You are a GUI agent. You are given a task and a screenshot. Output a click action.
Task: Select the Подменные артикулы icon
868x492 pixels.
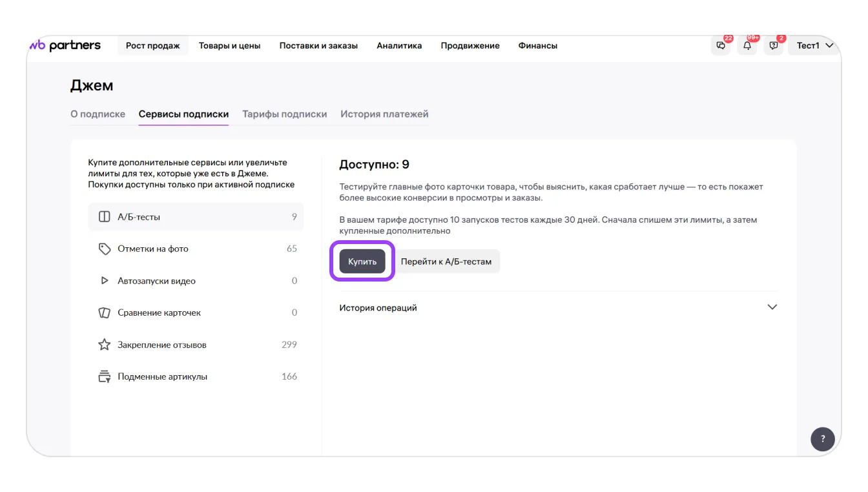click(104, 376)
